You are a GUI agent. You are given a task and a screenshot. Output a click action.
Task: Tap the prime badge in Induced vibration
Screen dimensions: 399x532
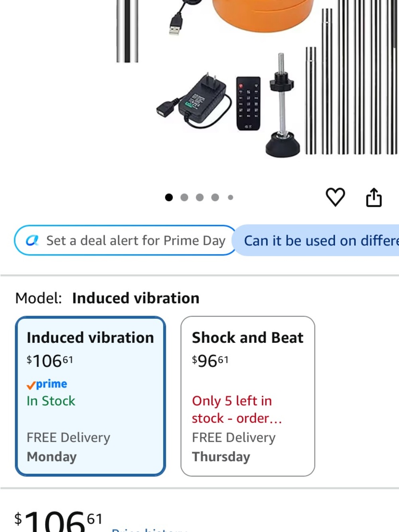[x=47, y=384]
